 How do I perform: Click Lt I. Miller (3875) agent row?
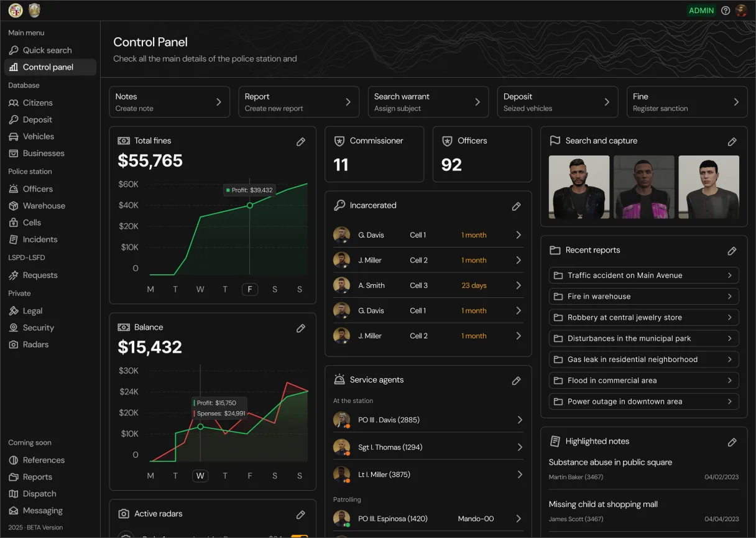point(428,475)
